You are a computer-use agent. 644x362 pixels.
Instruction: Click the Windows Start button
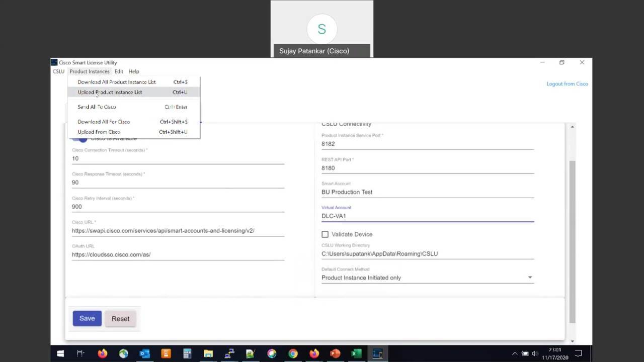[60, 353]
